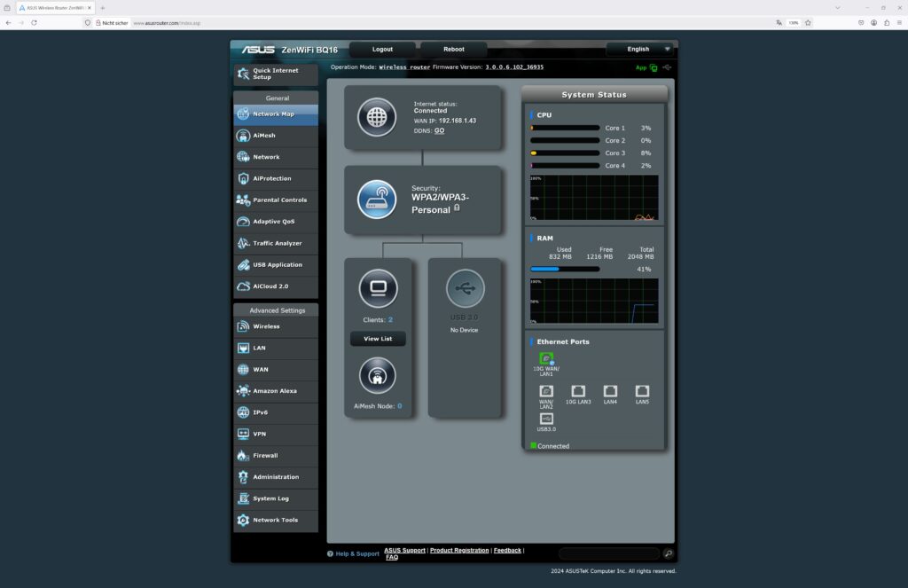Open a new browser tab

(103, 8)
